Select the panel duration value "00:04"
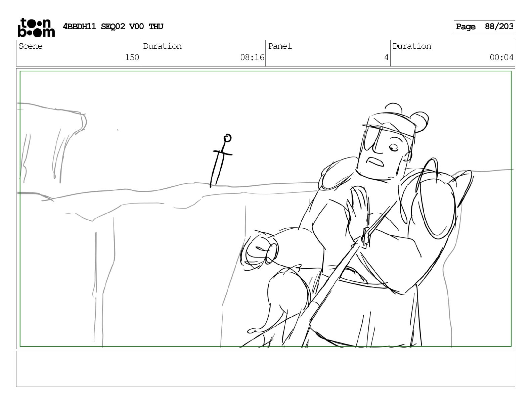The width and height of the screenshot is (532, 411). 501,57
